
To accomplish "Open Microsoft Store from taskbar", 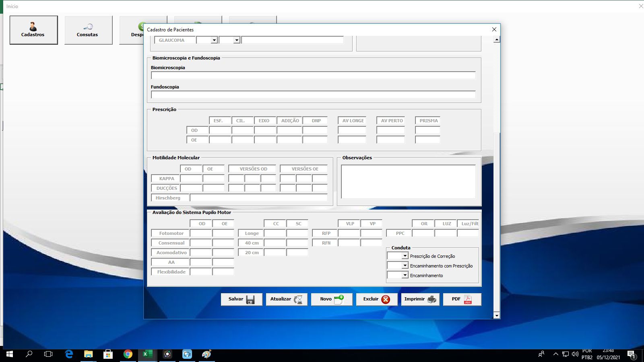I will [x=108, y=354].
